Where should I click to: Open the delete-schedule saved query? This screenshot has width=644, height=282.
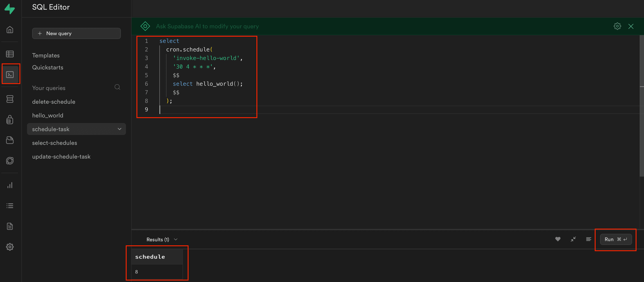click(54, 102)
